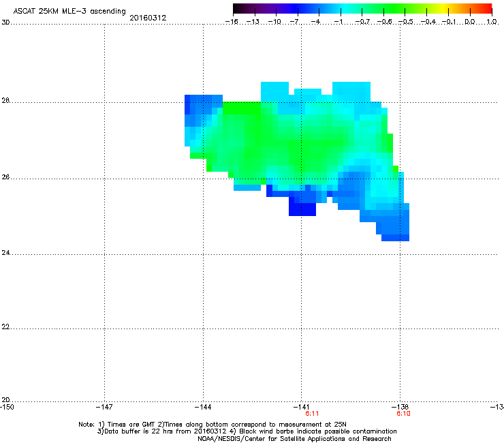
Task: Click the ASCAT 25KM MLE-3 ascending title
Action: tap(69, 12)
